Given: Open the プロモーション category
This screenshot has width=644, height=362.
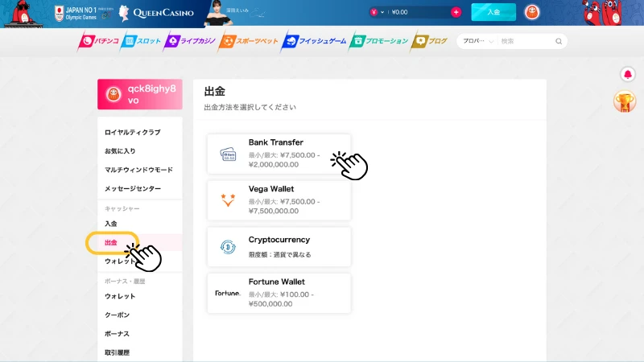Looking at the screenshot, I should (379, 41).
